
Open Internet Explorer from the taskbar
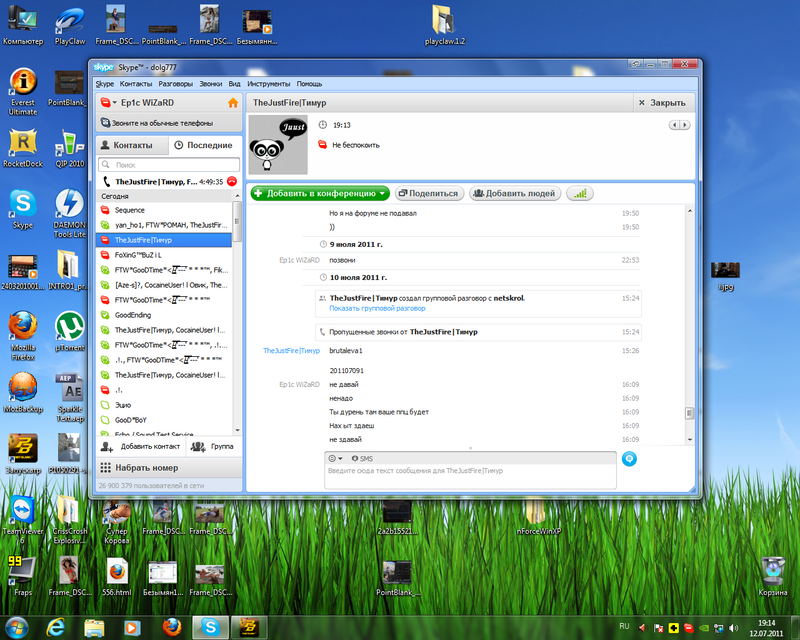tap(56, 627)
